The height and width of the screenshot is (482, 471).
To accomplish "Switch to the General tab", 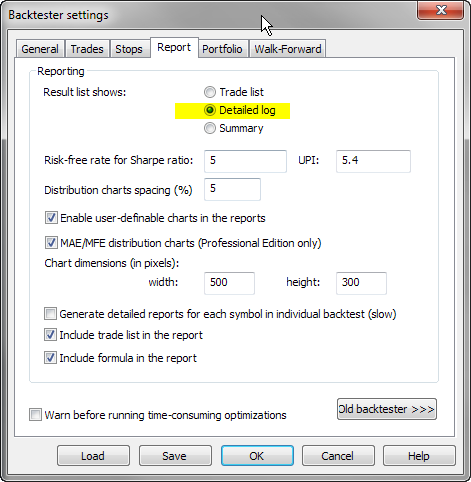I will [40, 49].
